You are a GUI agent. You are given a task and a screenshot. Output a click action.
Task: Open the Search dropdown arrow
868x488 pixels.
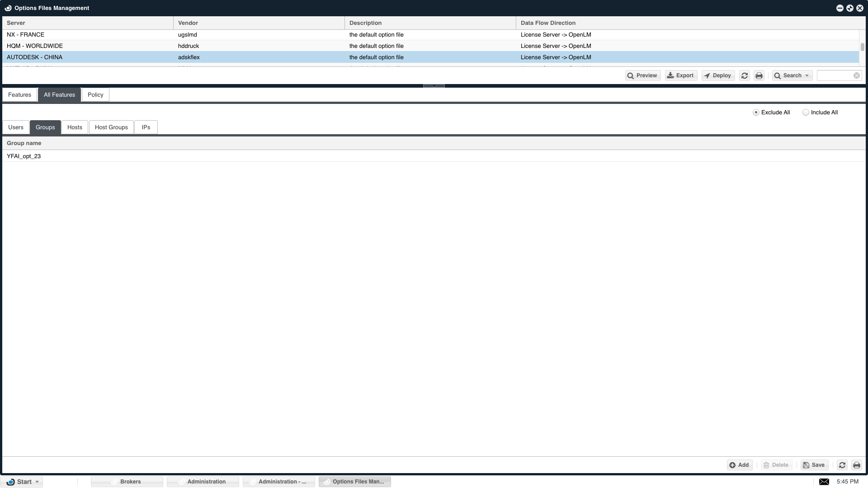click(807, 75)
